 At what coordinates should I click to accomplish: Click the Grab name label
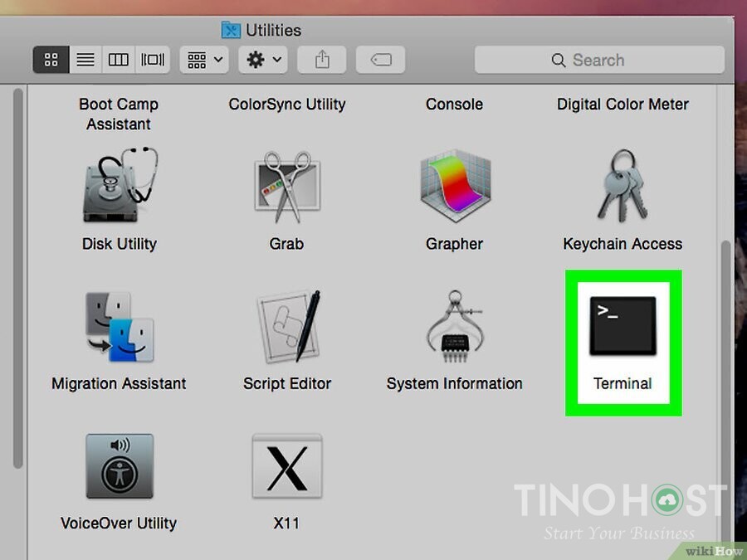pyautogui.click(x=287, y=244)
